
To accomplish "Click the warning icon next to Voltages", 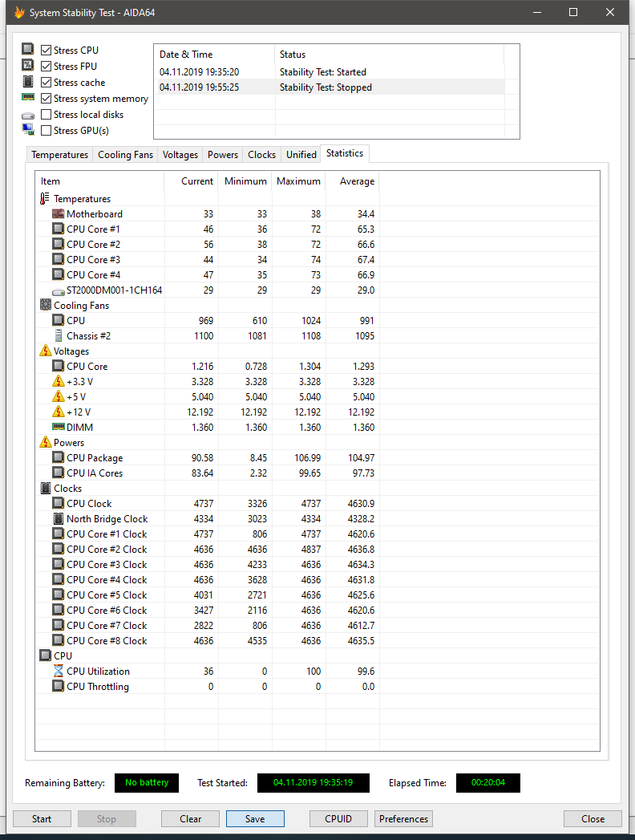I will pos(46,351).
